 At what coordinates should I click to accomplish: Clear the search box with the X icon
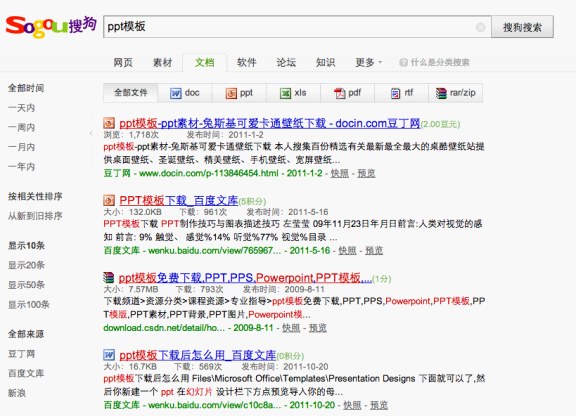point(480,27)
